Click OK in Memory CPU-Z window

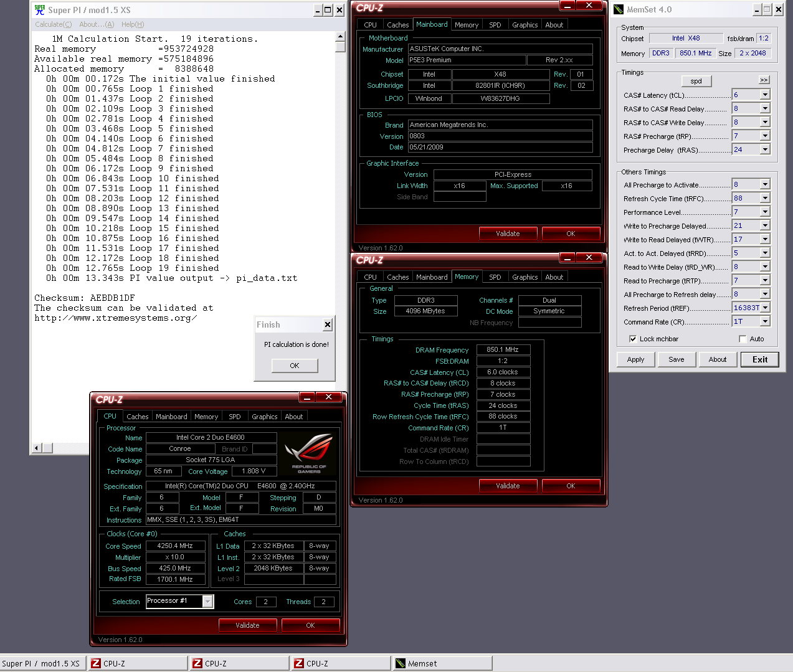point(571,486)
